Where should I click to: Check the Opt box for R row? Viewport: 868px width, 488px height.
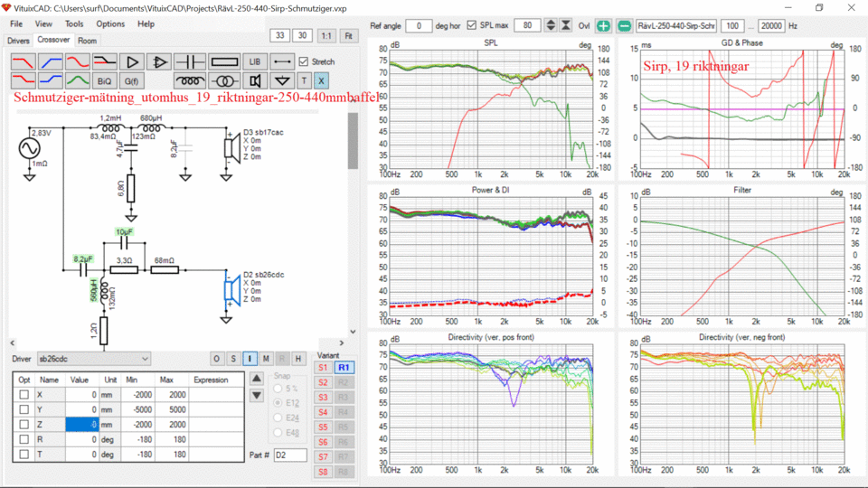click(24, 439)
